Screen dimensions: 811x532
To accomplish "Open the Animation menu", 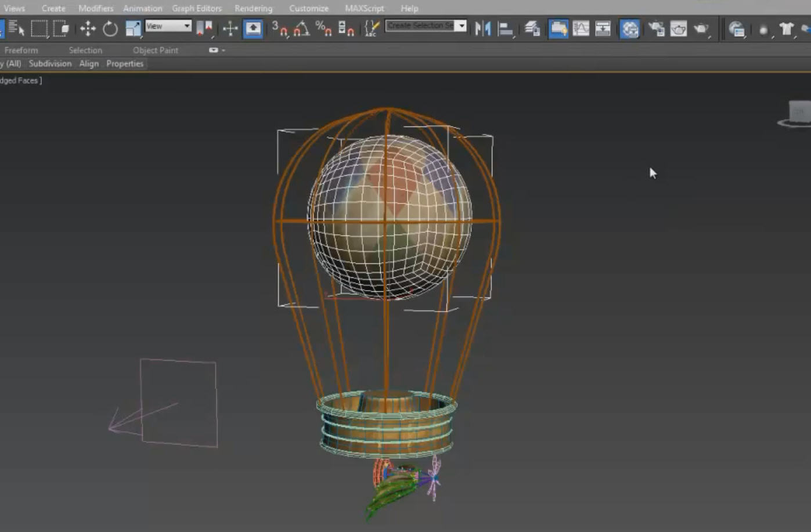I will [x=143, y=8].
